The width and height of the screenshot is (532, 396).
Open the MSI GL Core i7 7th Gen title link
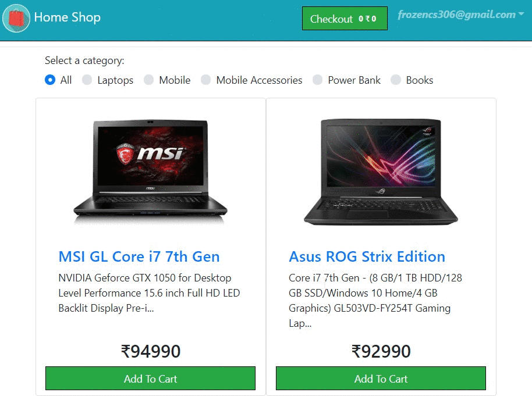(139, 256)
